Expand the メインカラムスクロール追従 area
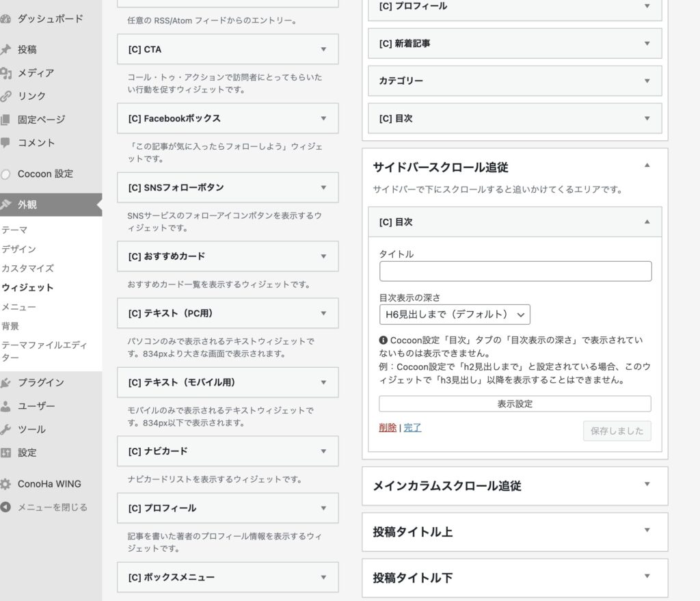Image resolution: width=700 pixels, height=601 pixels. 647,485
